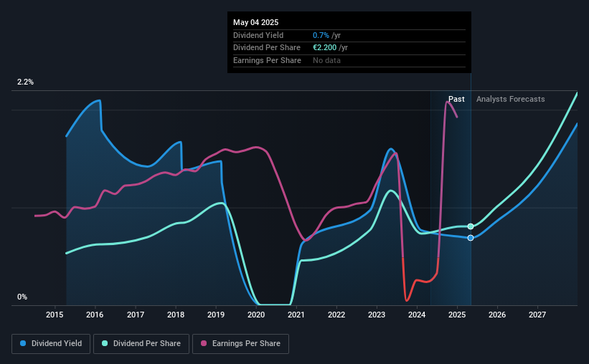Image resolution: width=589 pixels, height=364 pixels.
Task: Click the blue Dividend Yield legend dot
Action: [x=23, y=343]
